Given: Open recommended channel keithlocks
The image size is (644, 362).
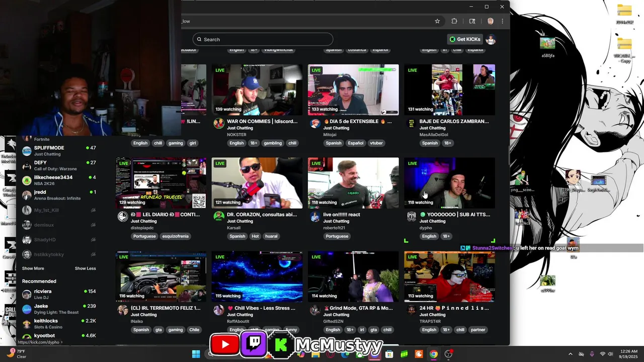Looking at the screenshot, I should pyautogui.click(x=58, y=324).
